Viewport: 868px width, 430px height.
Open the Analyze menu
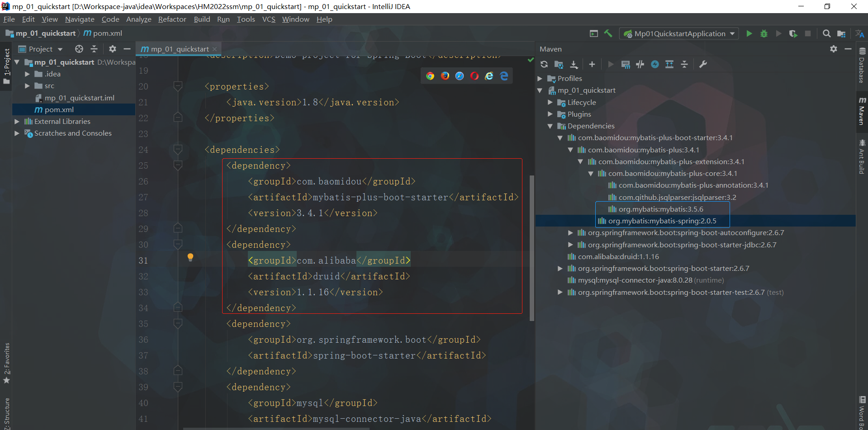coord(138,19)
